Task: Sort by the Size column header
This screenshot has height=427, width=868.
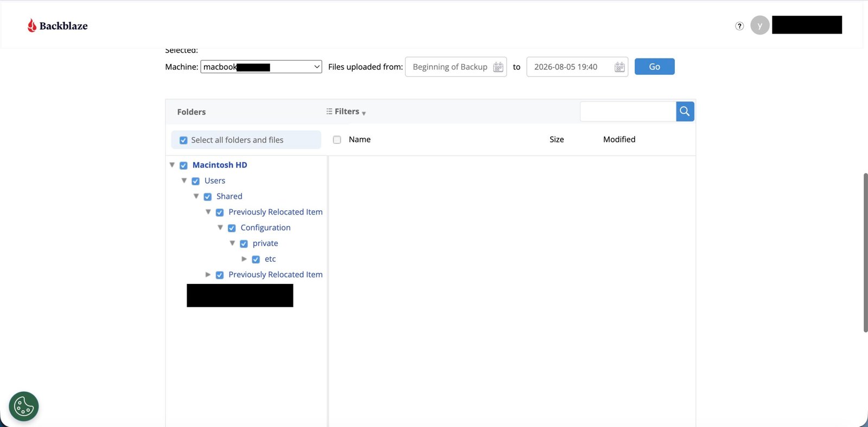Action: click(557, 139)
